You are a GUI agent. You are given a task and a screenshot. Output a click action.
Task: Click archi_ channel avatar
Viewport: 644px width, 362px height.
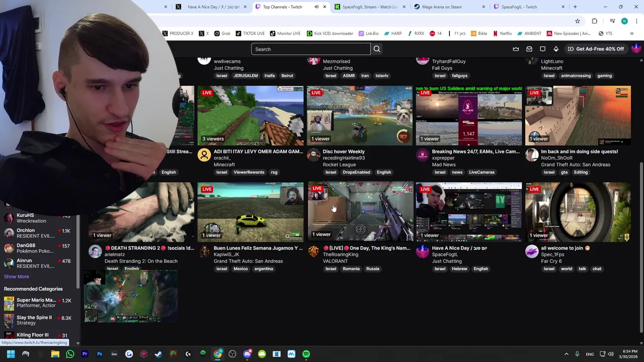point(204,155)
